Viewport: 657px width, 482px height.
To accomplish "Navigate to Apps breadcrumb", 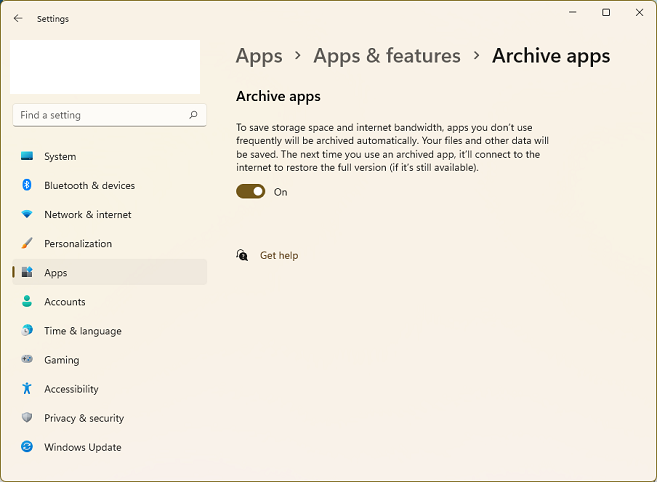I will coord(259,56).
